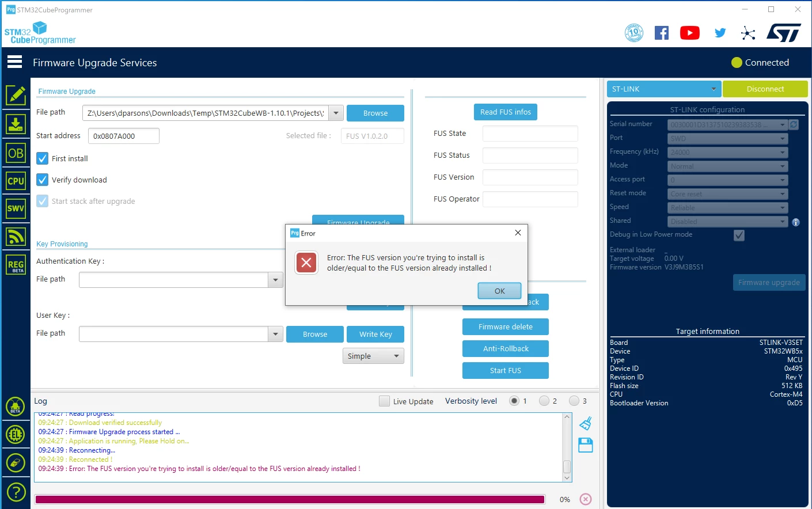Open the Port SWD dropdown
812x509 pixels.
727,138
